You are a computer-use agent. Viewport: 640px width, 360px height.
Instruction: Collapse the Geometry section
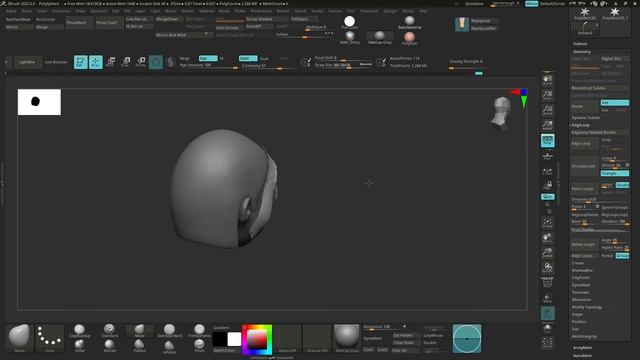click(582, 52)
